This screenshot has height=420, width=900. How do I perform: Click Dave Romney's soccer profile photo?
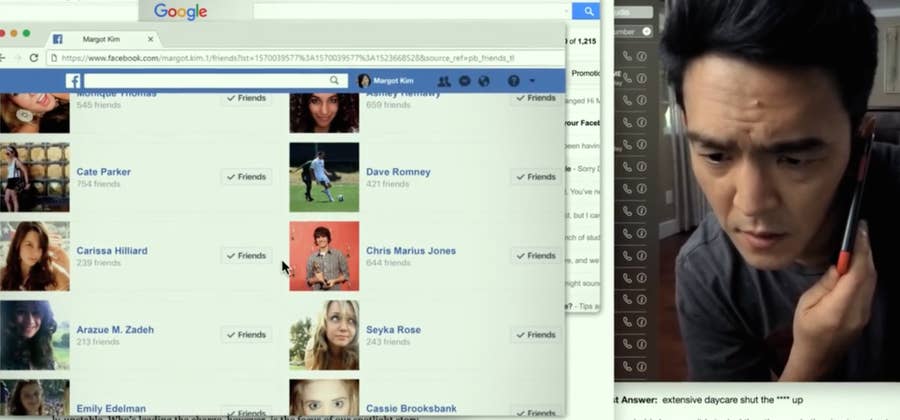coord(324,177)
